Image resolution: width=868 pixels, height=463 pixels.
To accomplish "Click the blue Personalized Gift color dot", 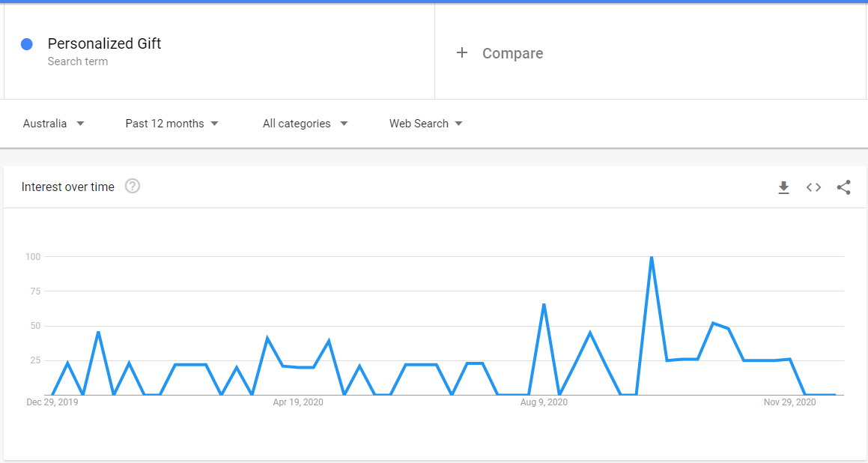I will 26,44.
